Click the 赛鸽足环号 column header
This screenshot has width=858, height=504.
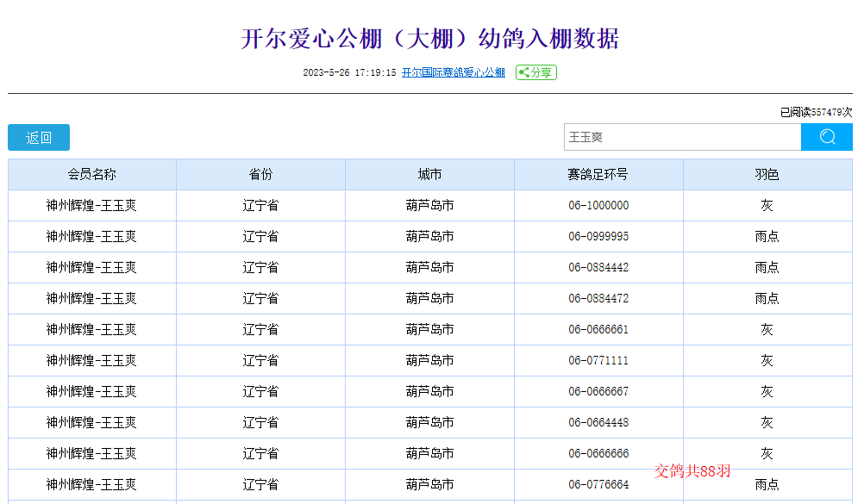point(598,175)
